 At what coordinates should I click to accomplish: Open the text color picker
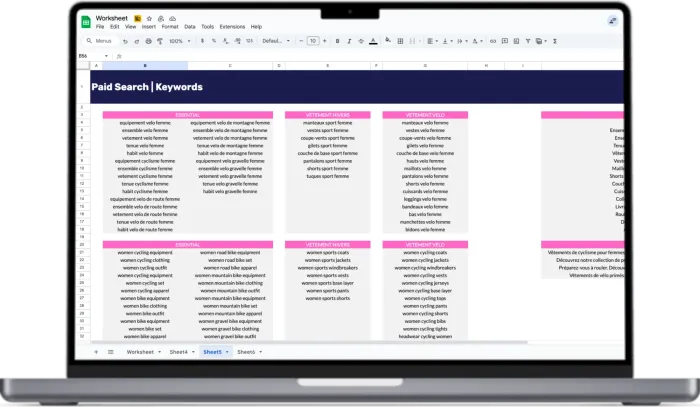(373, 41)
